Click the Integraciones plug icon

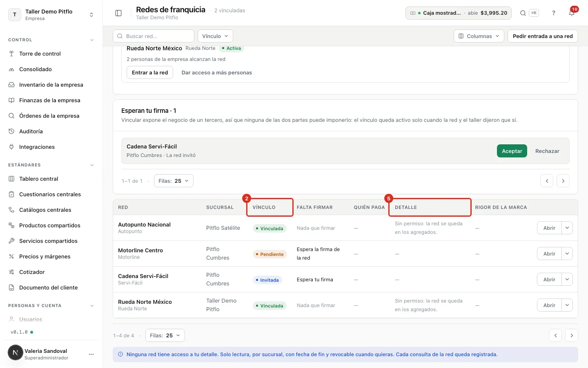point(11,147)
